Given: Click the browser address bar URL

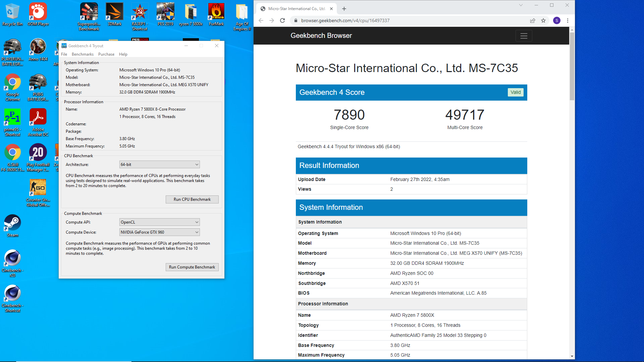Looking at the screenshot, I should [345, 20].
